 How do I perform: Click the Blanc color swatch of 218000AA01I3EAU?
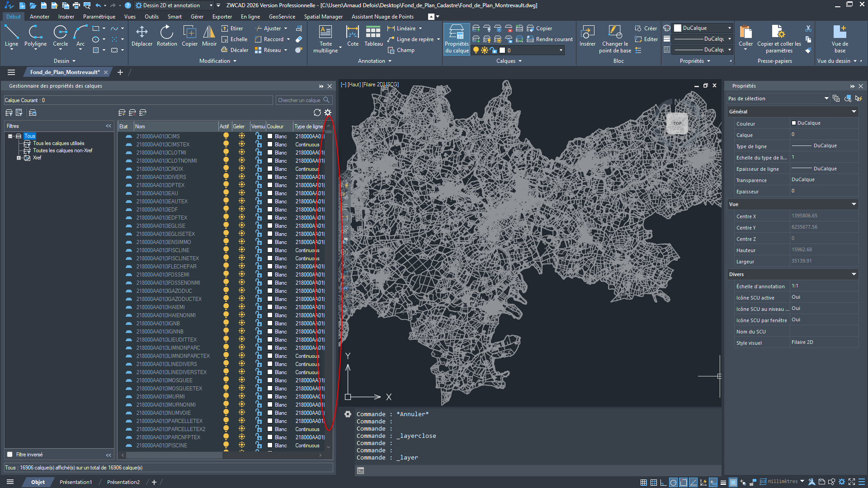point(270,193)
